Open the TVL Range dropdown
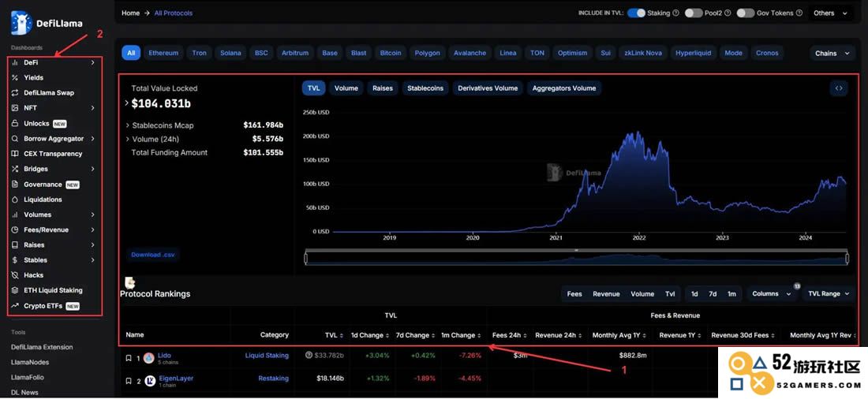 [x=828, y=294]
